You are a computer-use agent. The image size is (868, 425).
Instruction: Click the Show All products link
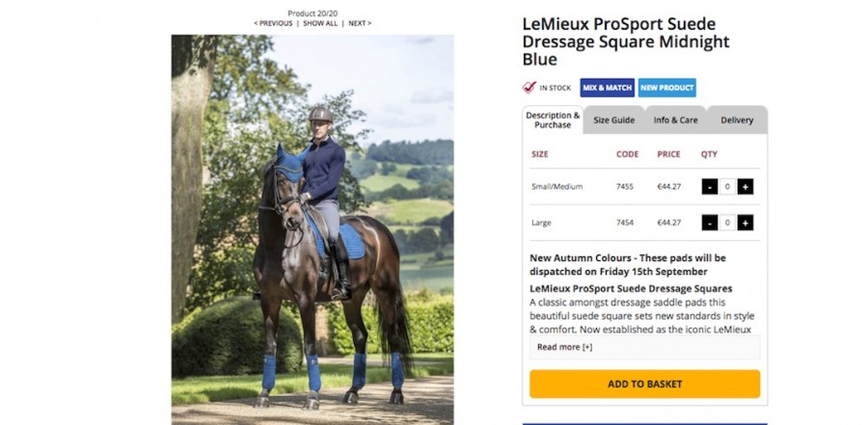[x=320, y=23]
